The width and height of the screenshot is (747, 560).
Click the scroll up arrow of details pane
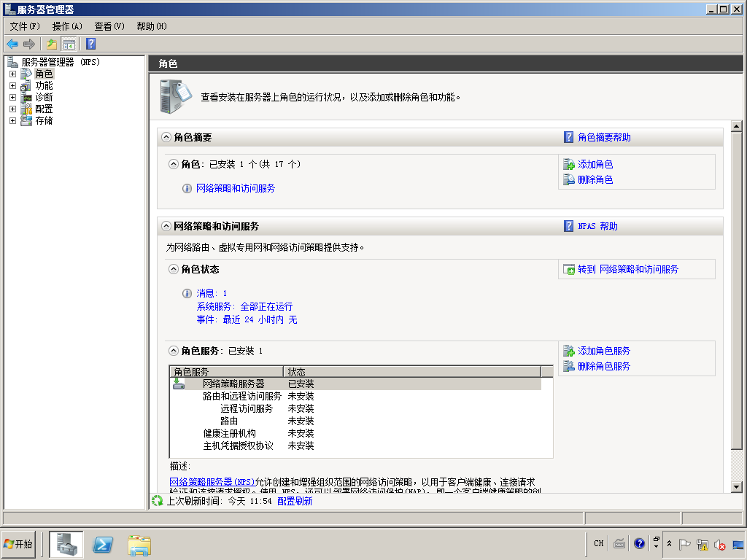coord(737,126)
